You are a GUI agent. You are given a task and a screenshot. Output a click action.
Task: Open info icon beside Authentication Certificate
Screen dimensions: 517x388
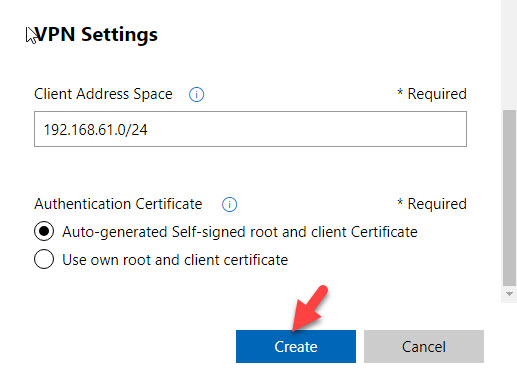pos(229,204)
